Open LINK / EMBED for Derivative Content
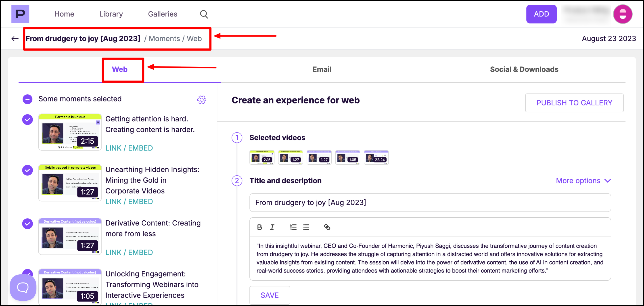 point(129,252)
